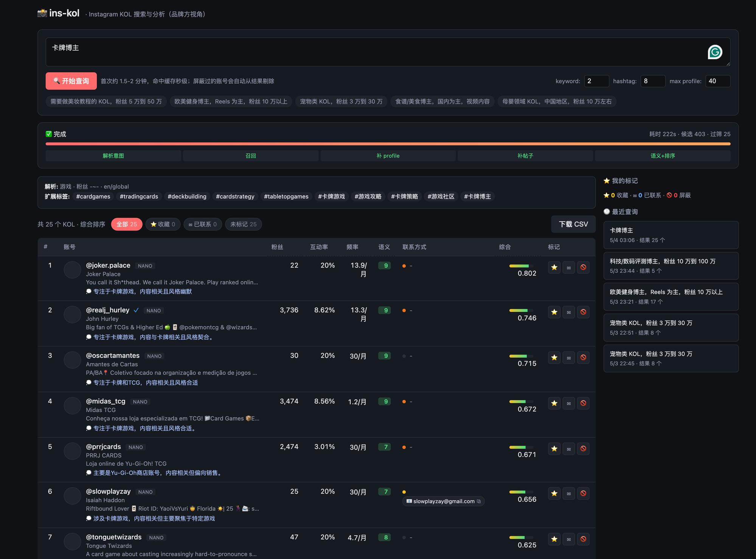
Task: Copy slowplayzay@gmail.com with the copy icon
Action: point(479,501)
